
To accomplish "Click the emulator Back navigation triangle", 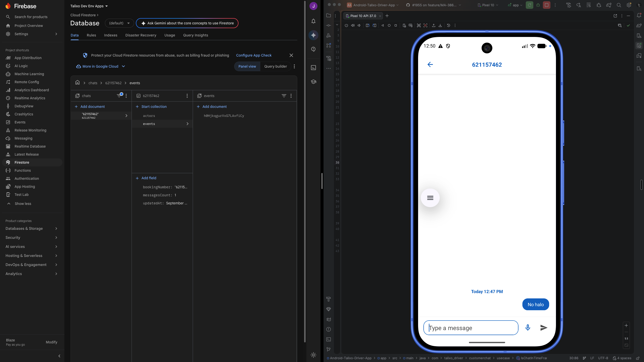I will pos(383,25).
